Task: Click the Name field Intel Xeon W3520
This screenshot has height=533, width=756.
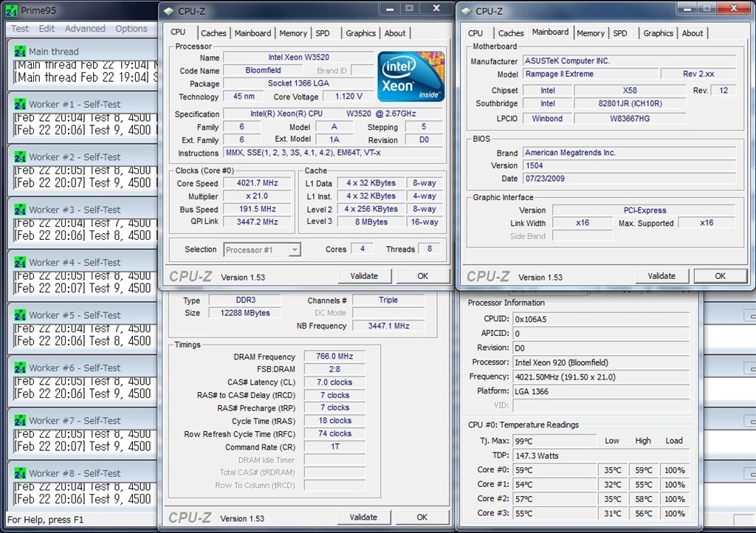Action: tap(299, 57)
